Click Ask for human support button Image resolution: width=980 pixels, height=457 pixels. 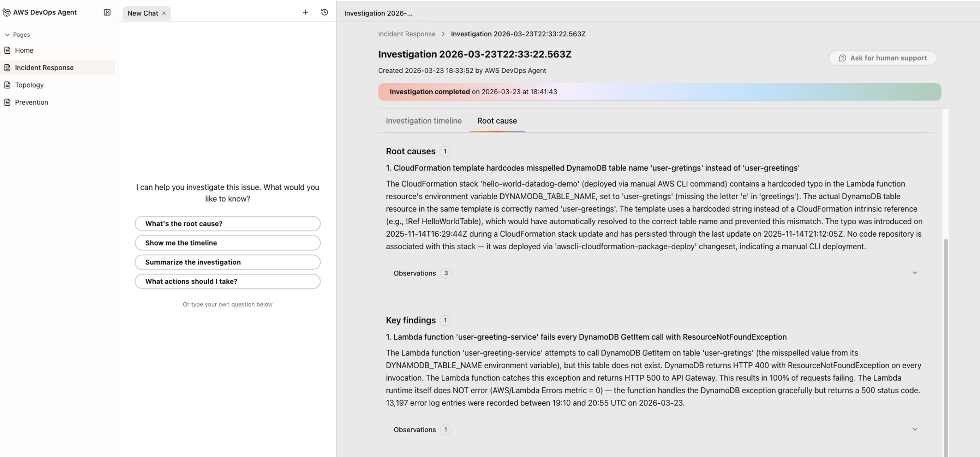pos(883,58)
